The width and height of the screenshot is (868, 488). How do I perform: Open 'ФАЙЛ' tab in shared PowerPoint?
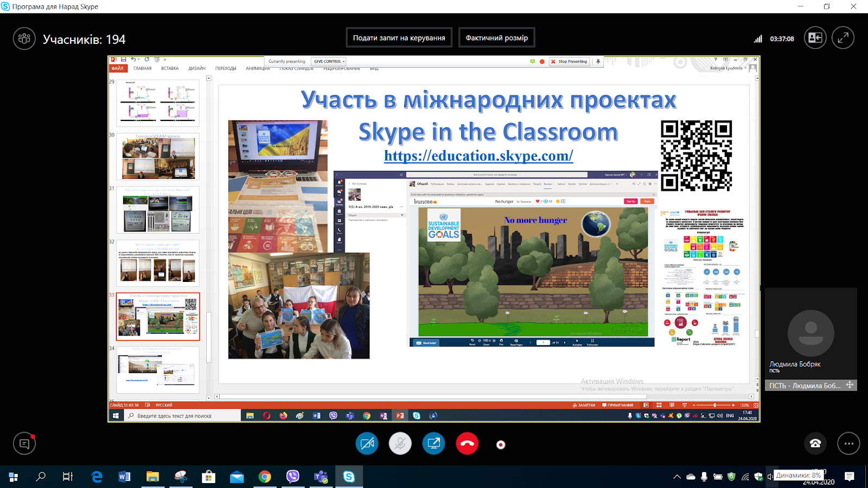tap(117, 68)
